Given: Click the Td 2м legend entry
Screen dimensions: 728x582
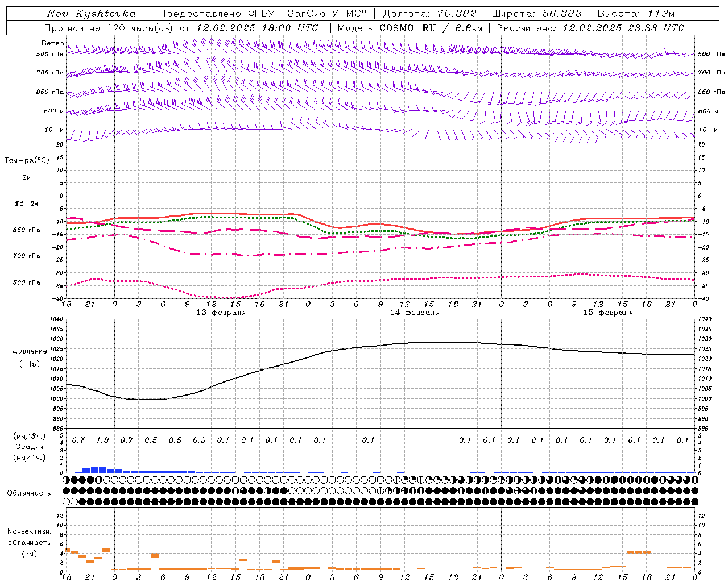Looking at the screenshot, I should click(27, 203).
